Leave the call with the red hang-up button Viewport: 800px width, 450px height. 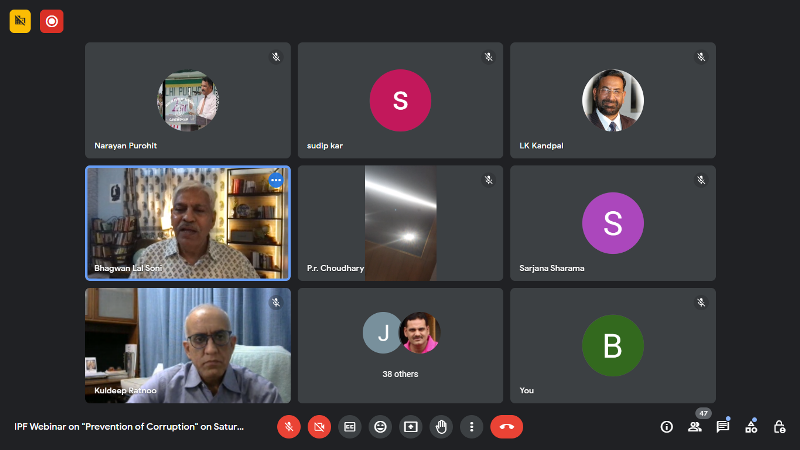click(x=507, y=426)
